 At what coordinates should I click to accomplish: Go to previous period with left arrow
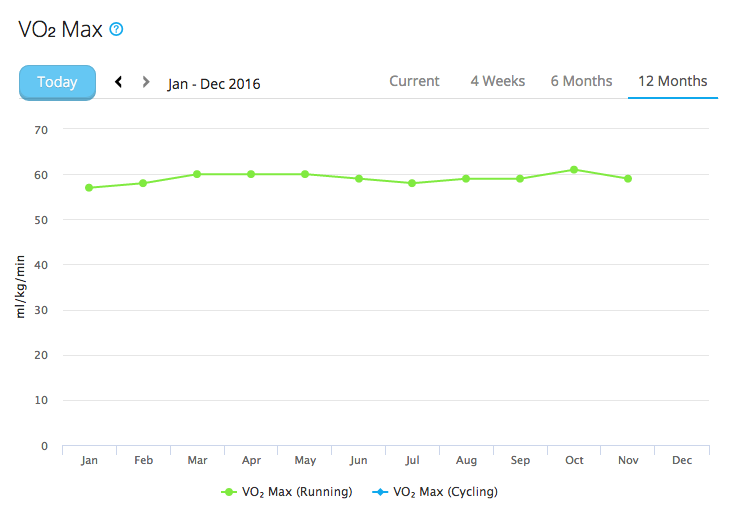click(x=119, y=82)
